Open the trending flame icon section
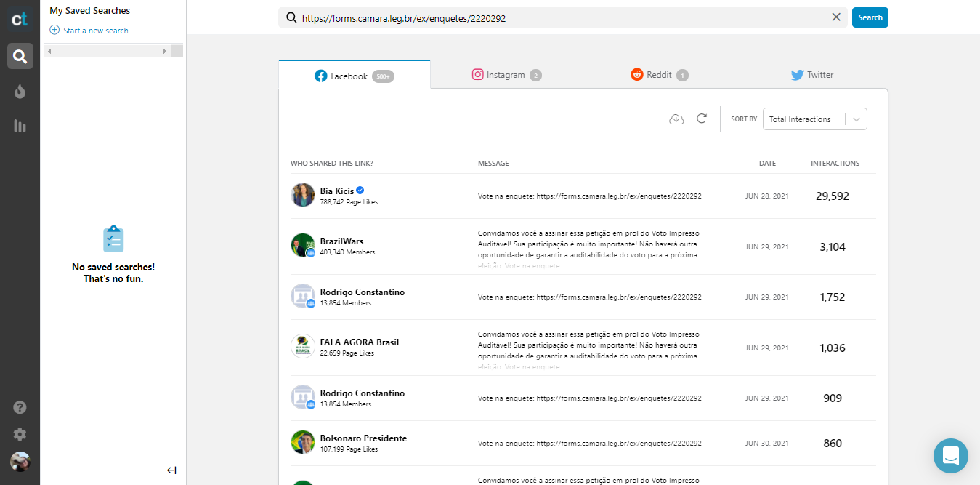 [20, 91]
